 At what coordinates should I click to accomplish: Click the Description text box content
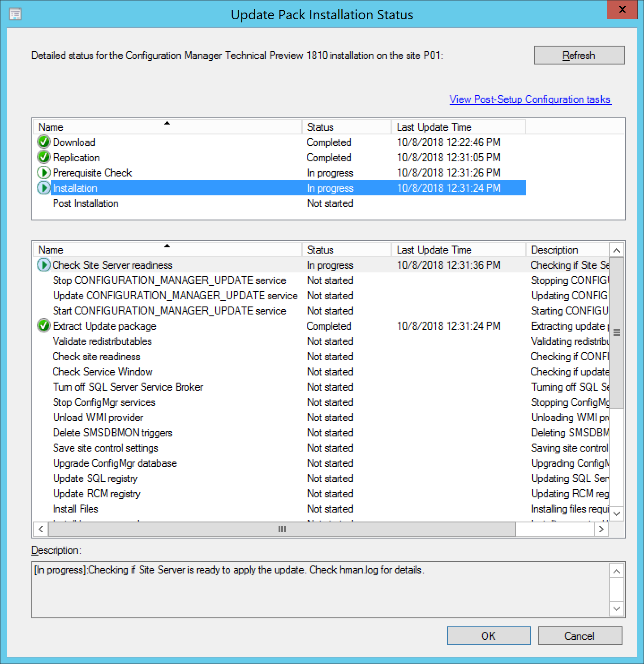click(x=321, y=590)
